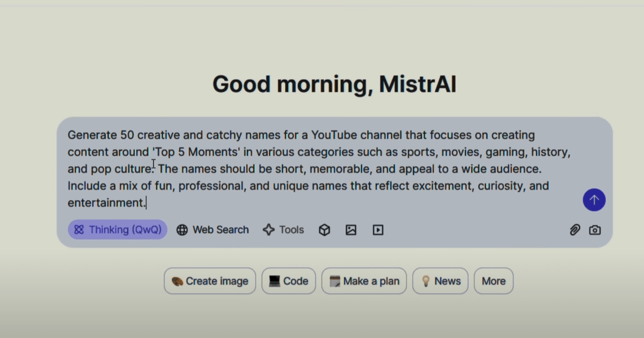Send the prompt with the arrow button
Screen dimensions: 644x338
tap(594, 200)
